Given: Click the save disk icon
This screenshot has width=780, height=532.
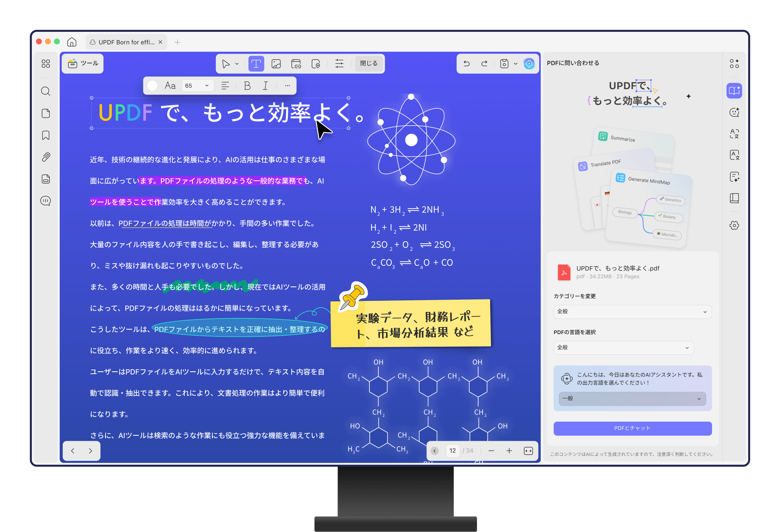Looking at the screenshot, I should coord(504,64).
